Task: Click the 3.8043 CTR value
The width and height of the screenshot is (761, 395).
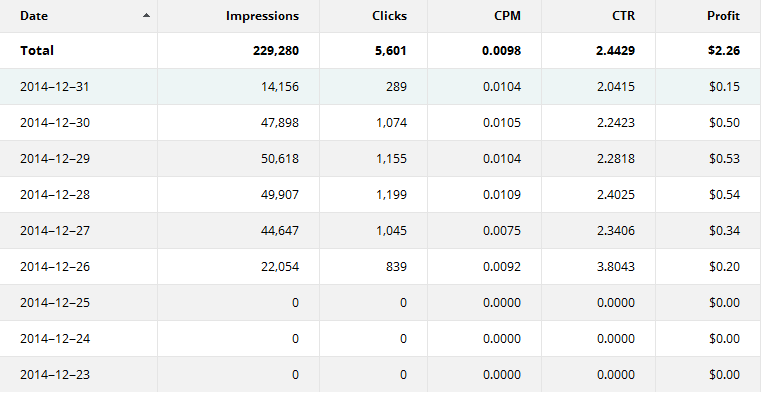Action: pyautogui.click(x=615, y=266)
